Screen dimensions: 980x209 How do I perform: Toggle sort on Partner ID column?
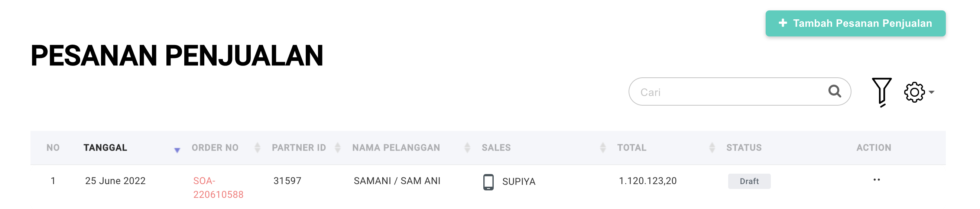[x=337, y=148]
